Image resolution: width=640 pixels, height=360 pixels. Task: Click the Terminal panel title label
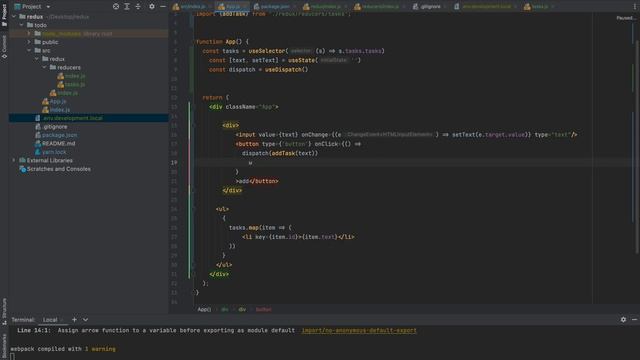click(x=23, y=320)
